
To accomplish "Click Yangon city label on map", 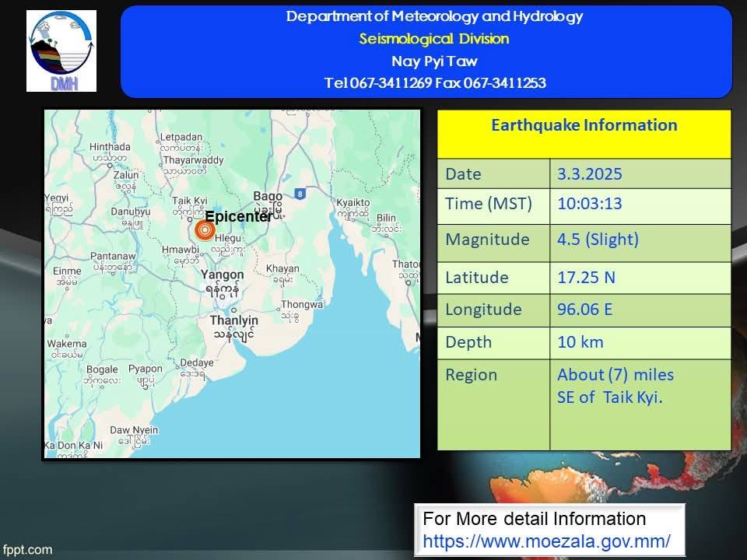I will [x=222, y=275].
